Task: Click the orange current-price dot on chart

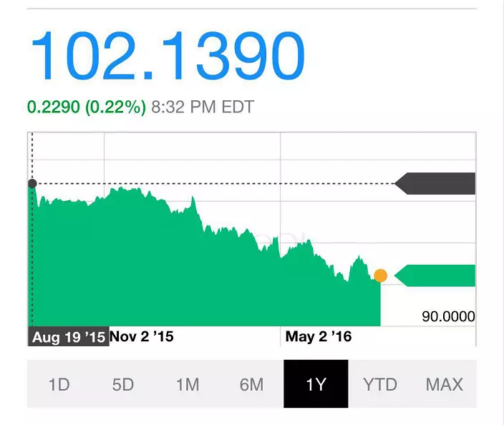Action: [x=380, y=275]
